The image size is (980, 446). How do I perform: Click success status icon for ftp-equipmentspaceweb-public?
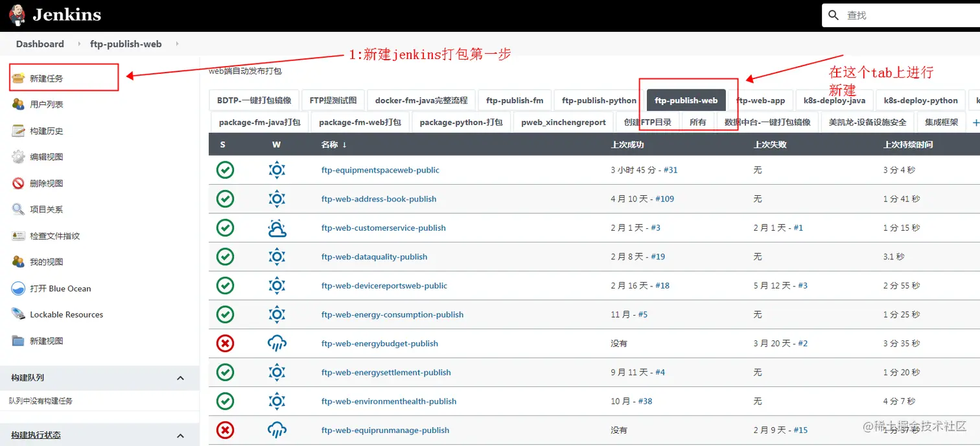point(225,170)
